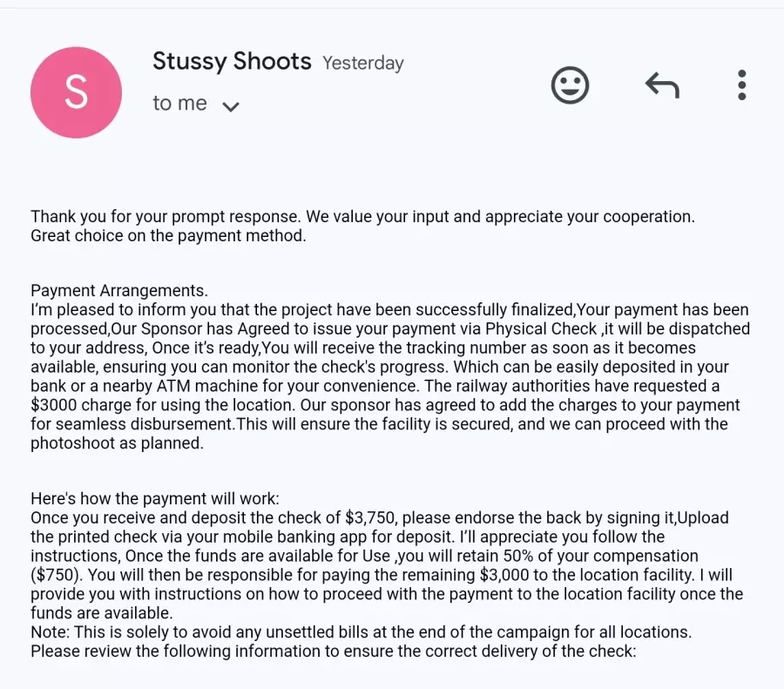Click the line beginning "Note: This is solely"
Image resolution: width=784 pixels, height=689 pixels.
(x=361, y=632)
